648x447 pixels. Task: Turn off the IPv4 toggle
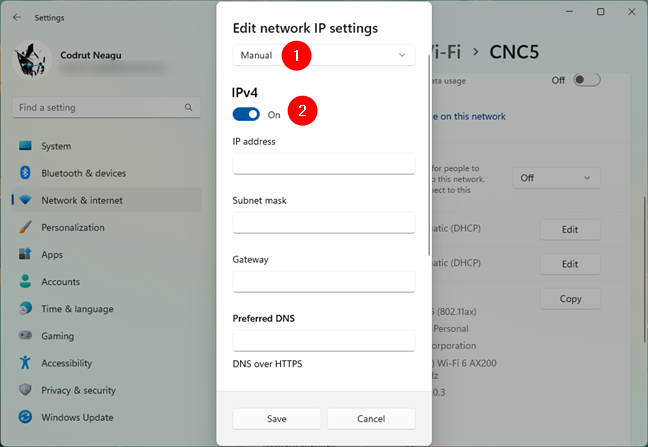pos(246,115)
